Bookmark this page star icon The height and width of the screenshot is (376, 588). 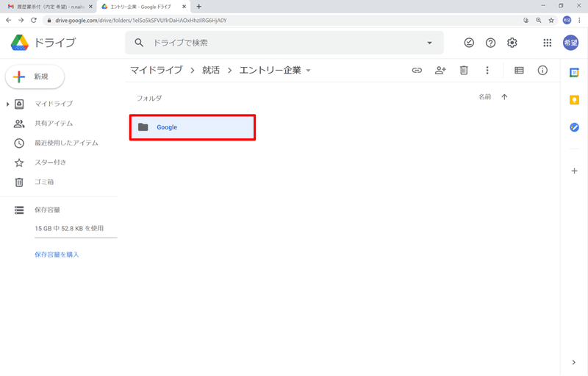[x=551, y=21]
